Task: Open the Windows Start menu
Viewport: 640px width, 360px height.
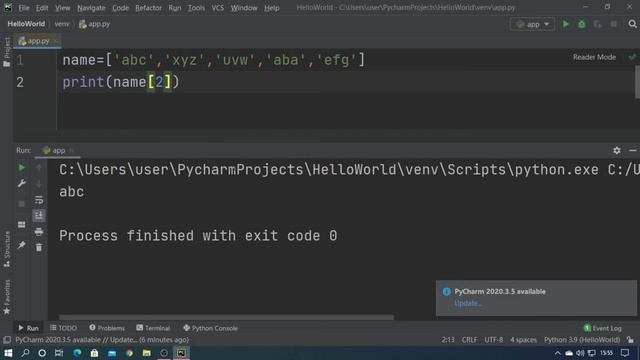Action: point(8,353)
